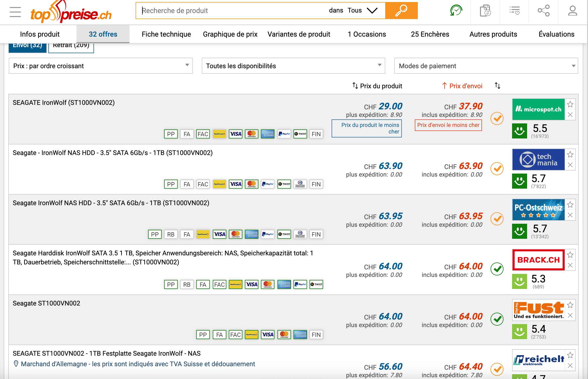Click the sort arrows icon right of Prix d'envoi
Viewport: 588px width, 379px height.
point(497,86)
